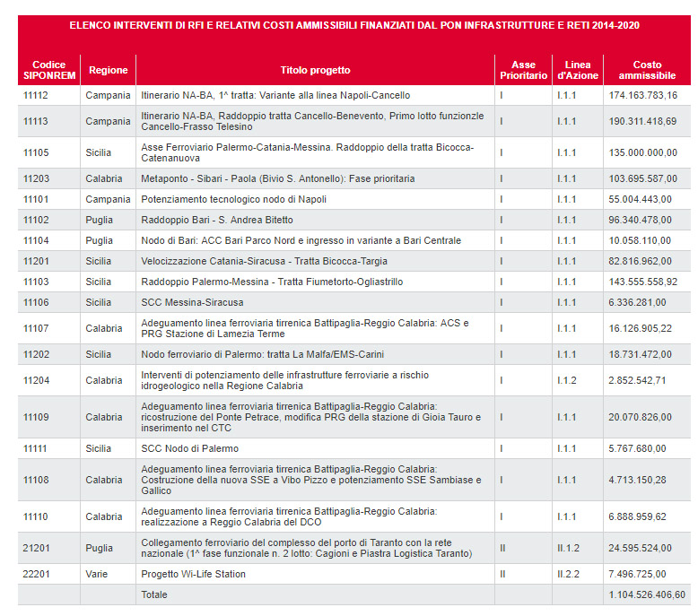698x616 pixels.
Task: Click action line 'I.1.2' in row 11204
Action: tap(567, 380)
